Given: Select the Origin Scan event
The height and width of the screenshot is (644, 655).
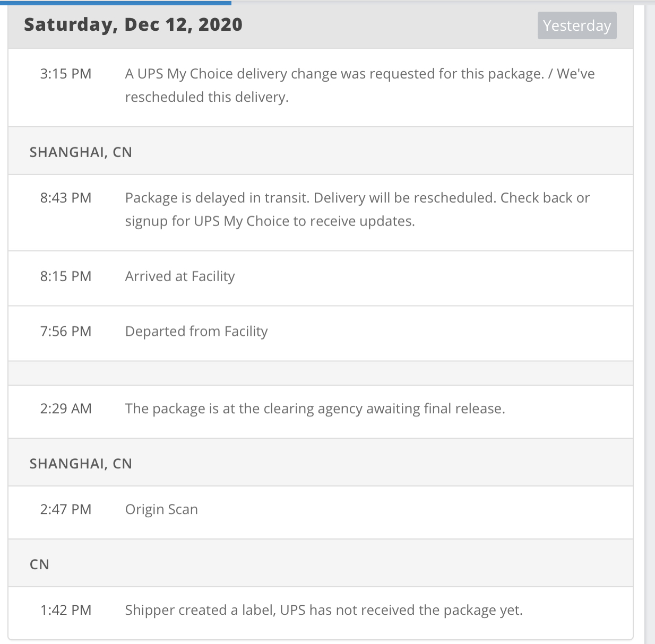Looking at the screenshot, I should click(161, 510).
